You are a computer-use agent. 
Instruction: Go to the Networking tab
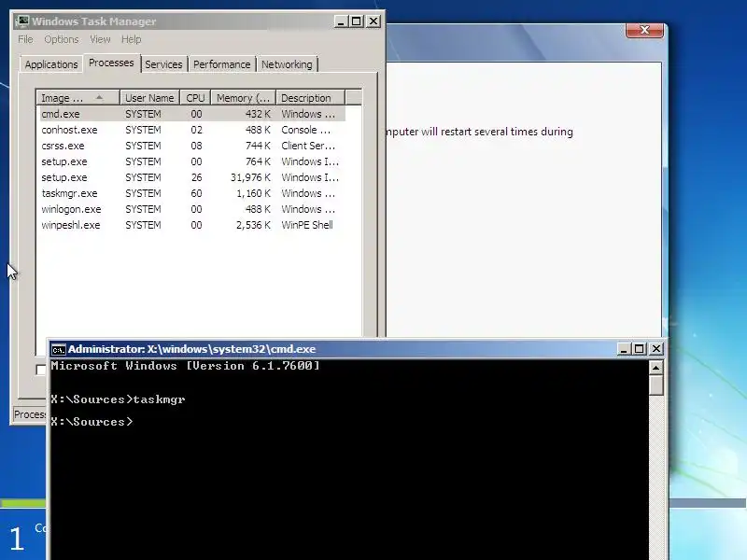pos(287,64)
